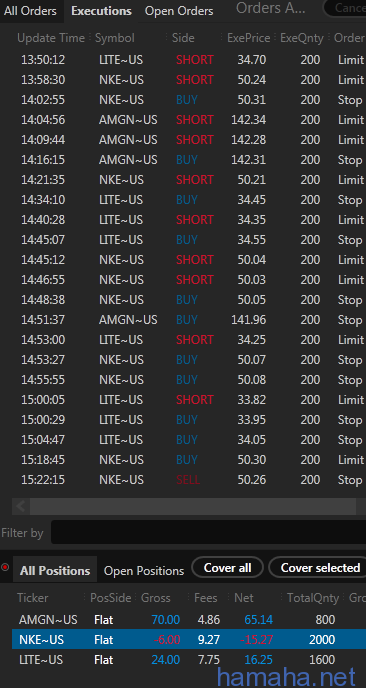Select the All Positions tab
This screenshot has height=688, width=366.
(55, 571)
